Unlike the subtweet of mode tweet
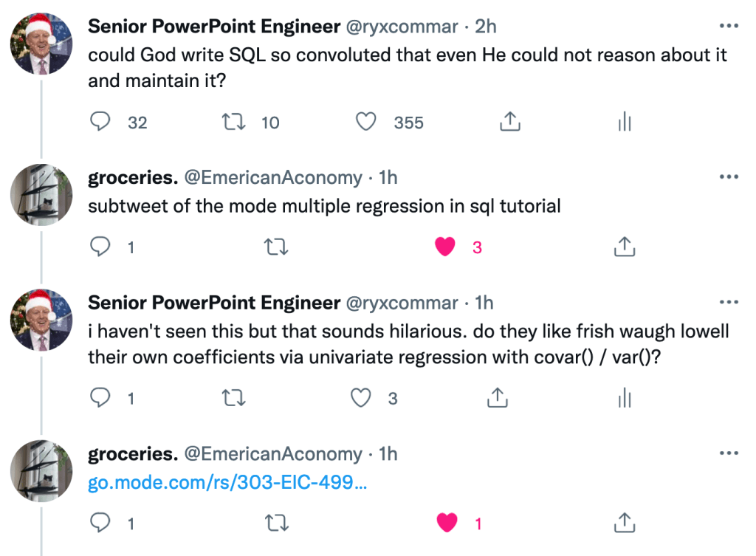This screenshot has height=556, width=756. [x=445, y=247]
